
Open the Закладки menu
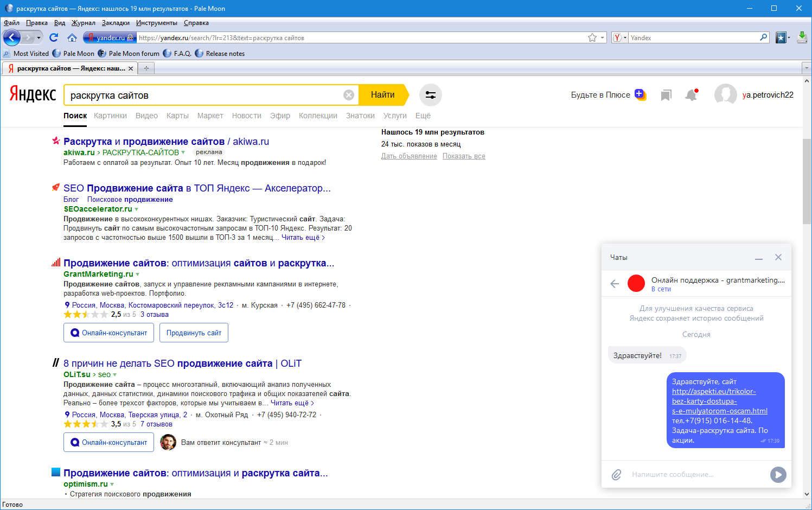click(116, 23)
